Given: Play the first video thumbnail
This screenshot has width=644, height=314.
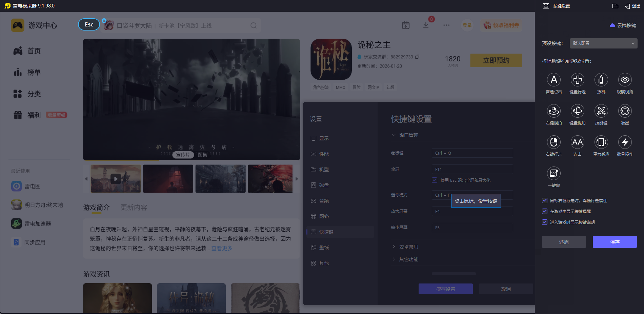Looking at the screenshot, I should pos(116,179).
